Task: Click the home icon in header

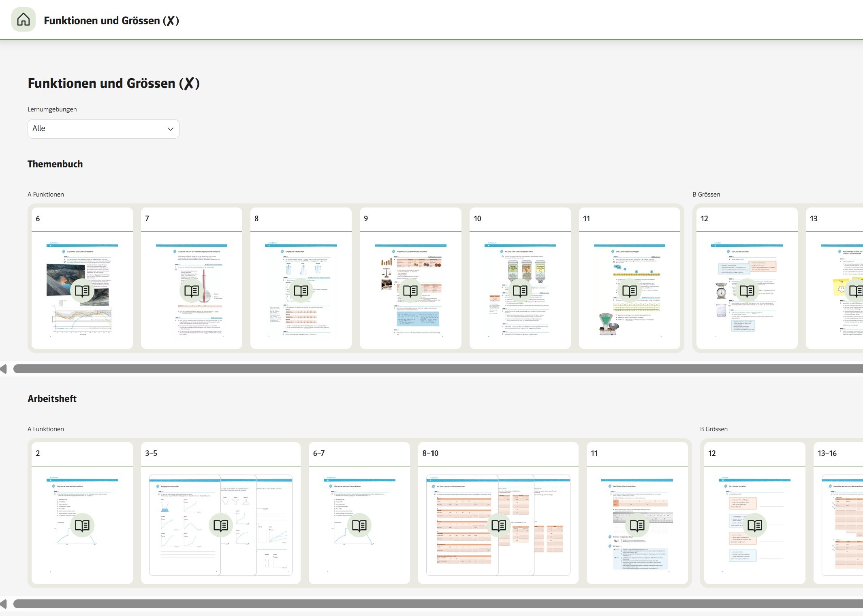Action: 23,19
